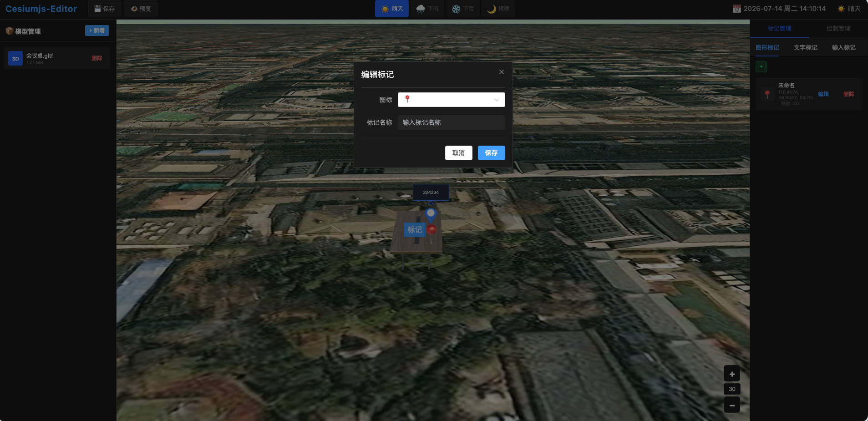
Task: Add a new marker with green plus
Action: coord(761,67)
